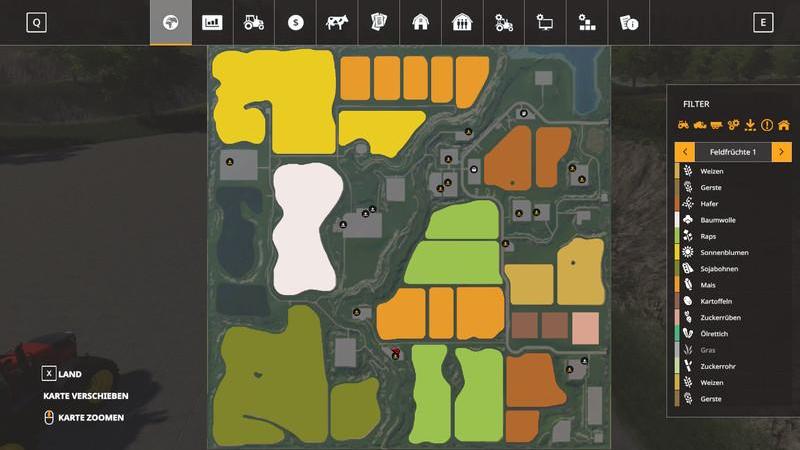Click the home filter icon
This screenshot has width=800, height=450.
783,125
